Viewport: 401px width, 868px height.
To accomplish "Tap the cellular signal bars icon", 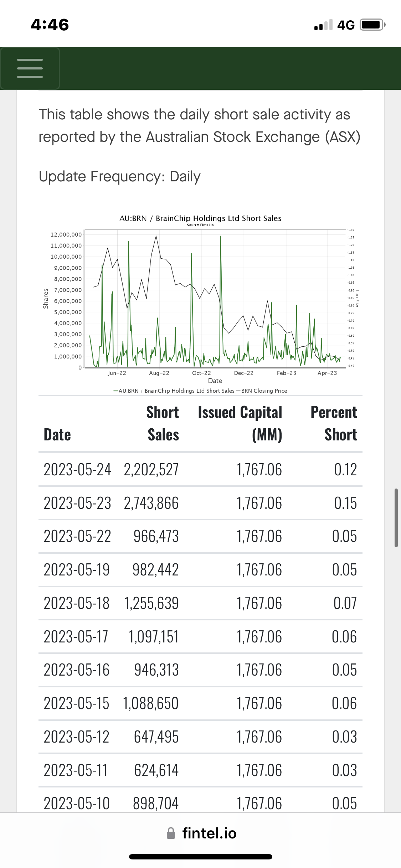I will click(323, 25).
